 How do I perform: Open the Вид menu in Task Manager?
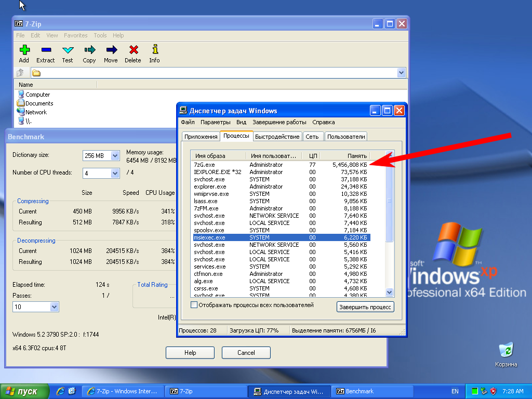[x=241, y=122]
